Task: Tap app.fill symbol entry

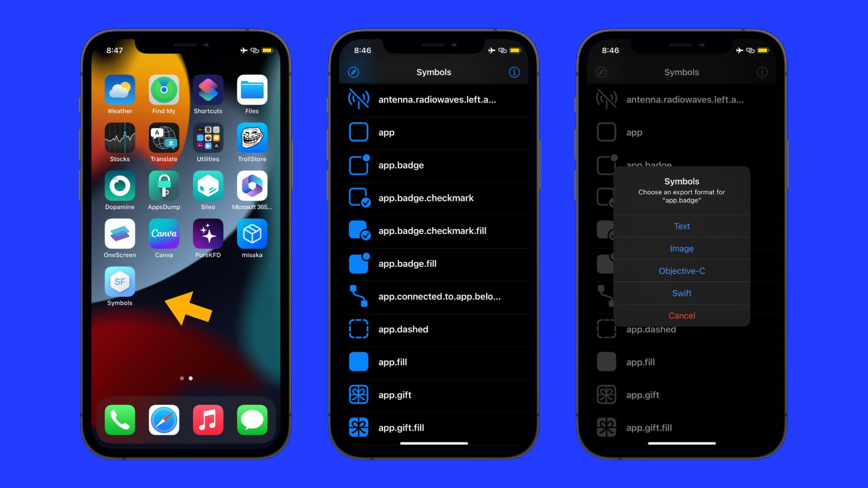Action: tap(434, 361)
